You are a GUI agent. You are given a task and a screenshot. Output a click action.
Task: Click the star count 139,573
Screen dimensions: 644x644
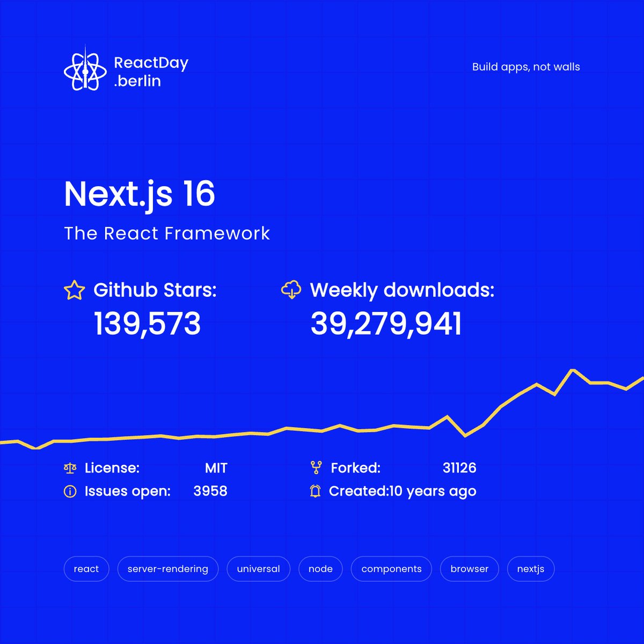click(x=148, y=324)
